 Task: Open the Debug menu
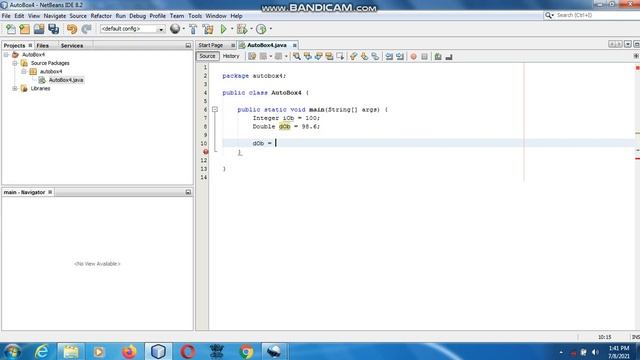138,16
